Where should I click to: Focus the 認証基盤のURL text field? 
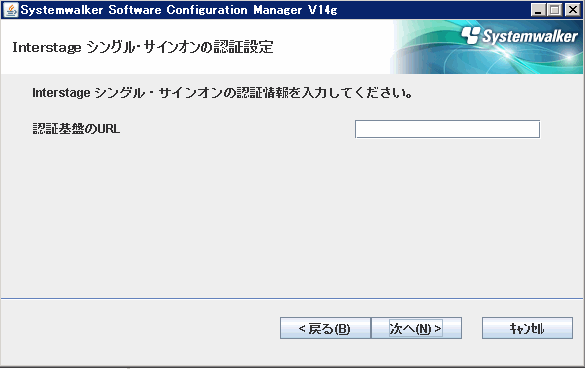(x=447, y=129)
